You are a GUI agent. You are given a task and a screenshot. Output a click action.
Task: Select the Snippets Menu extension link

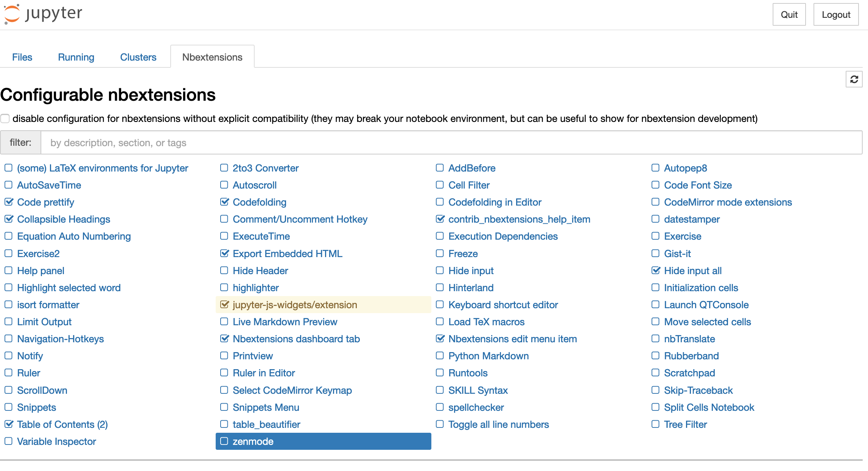266,407
